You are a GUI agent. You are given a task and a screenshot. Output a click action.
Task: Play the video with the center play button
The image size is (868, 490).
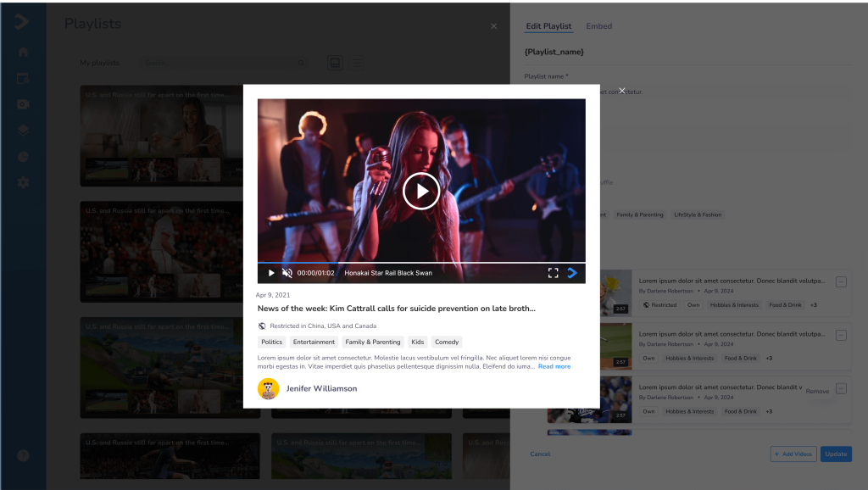pos(421,191)
